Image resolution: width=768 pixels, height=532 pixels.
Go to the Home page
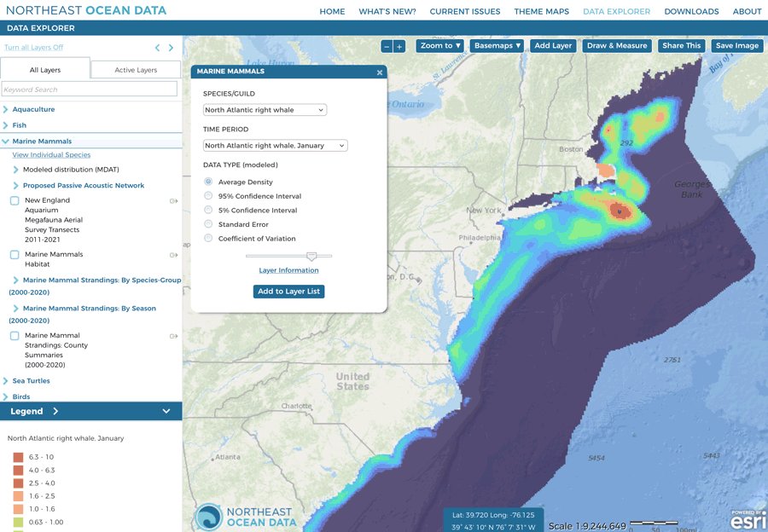click(x=332, y=11)
